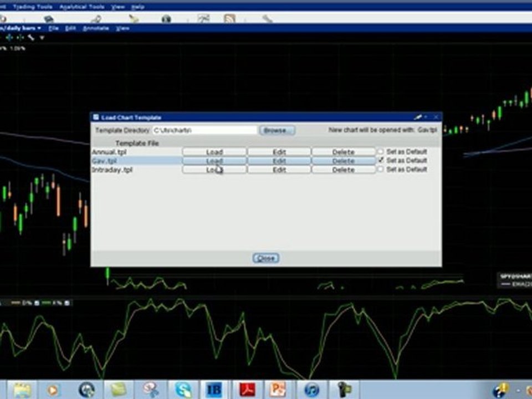Click the help balloon system tray icon
The width and height of the screenshot is (532, 399).
click(500, 390)
